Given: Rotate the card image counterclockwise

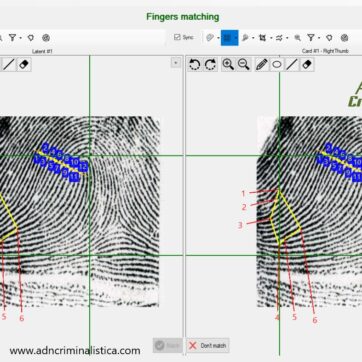Looking at the screenshot, I should tap(195, 65).
